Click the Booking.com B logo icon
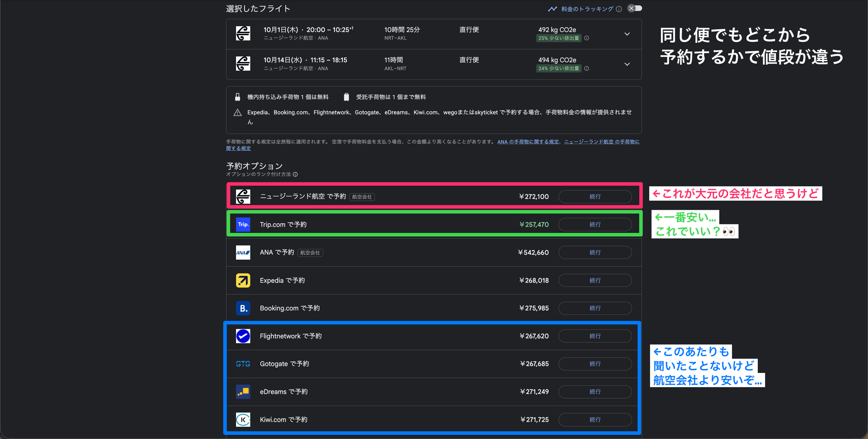Viewport: 868px width, 439px height. [243, 308]
